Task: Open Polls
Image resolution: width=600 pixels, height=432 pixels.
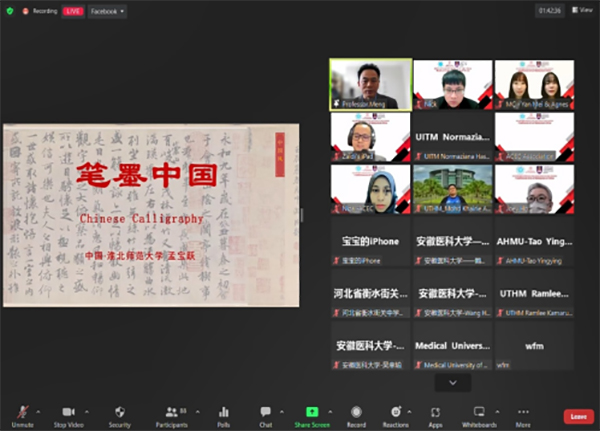Action: [x=223, y=416]
